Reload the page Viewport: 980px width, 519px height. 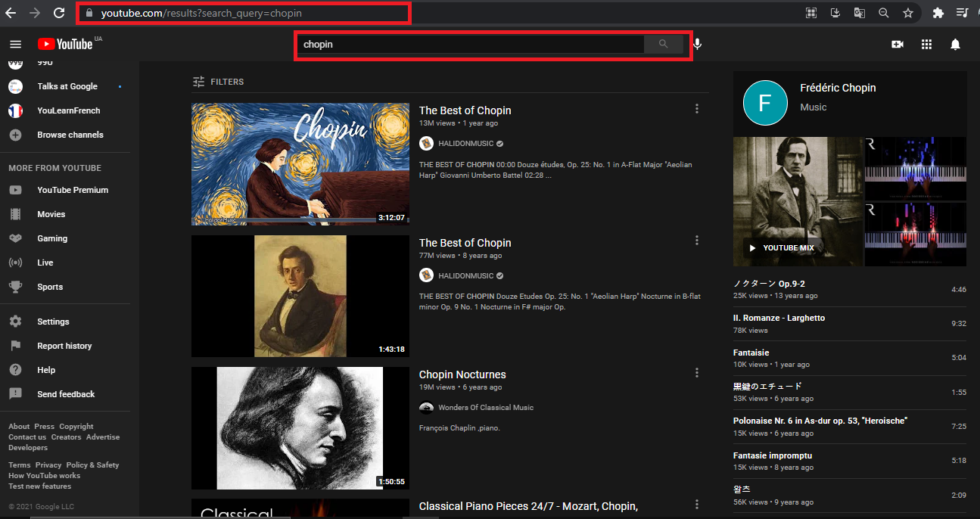58,13
